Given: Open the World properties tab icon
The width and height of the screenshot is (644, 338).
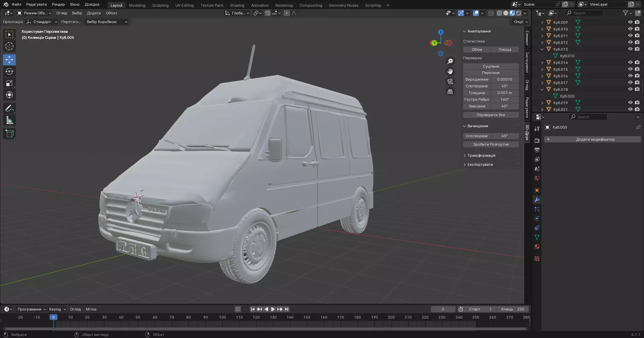Looking at the screenshot, I should tap(537, 178).
